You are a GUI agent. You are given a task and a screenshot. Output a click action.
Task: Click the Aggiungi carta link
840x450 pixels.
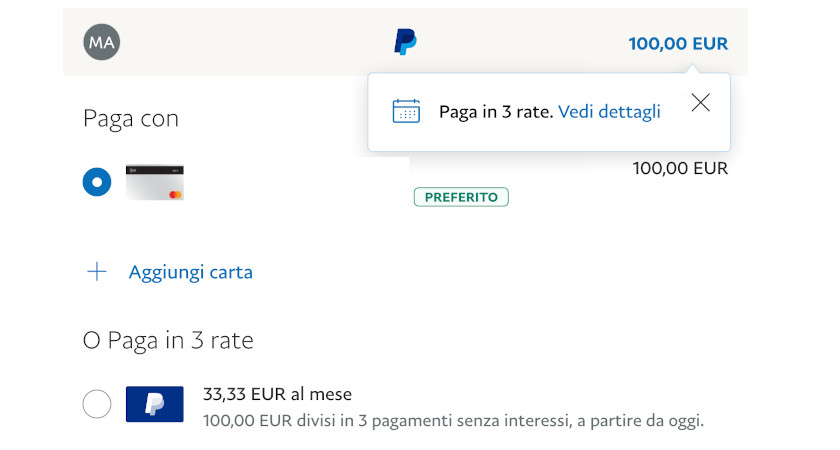pos(190,272)
